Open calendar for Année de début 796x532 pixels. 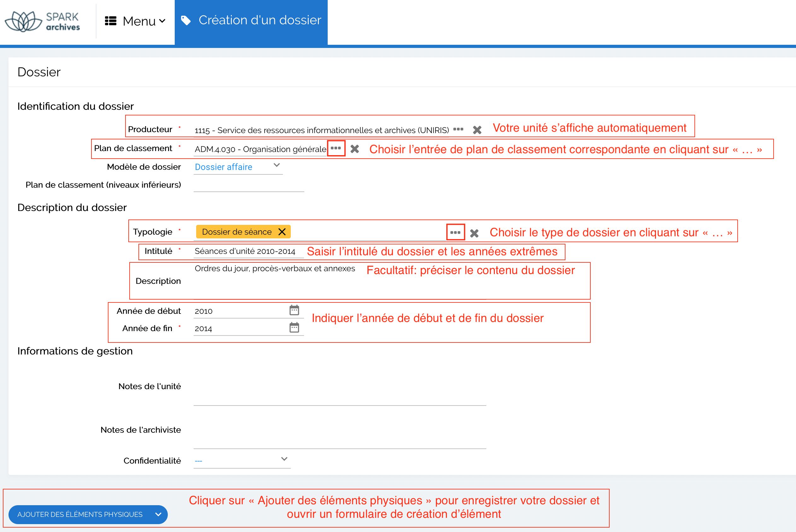[x=294, y=310]
